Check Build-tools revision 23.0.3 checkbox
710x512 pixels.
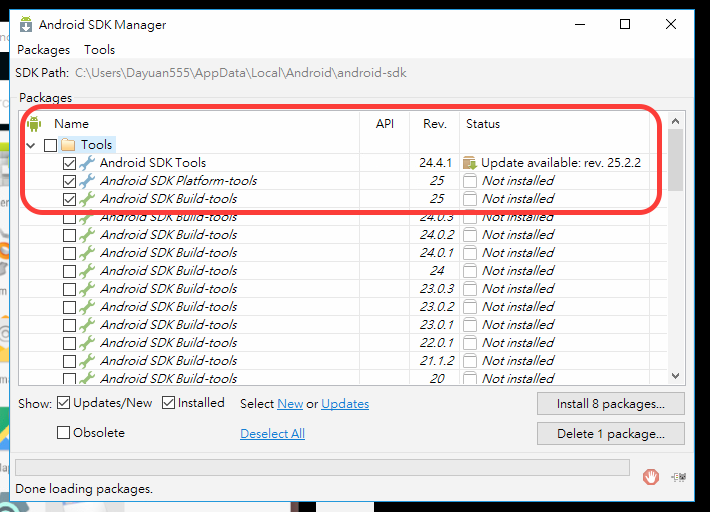pyautogui.click(x=69, y=289)
